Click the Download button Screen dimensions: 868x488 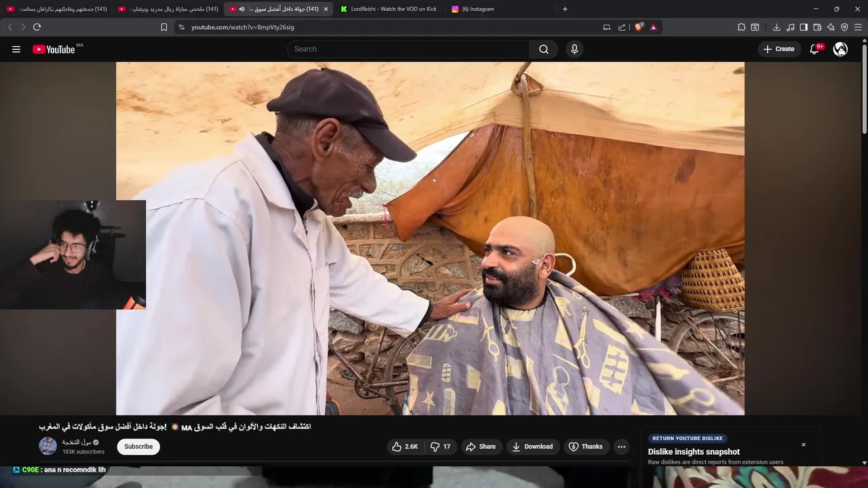click(x=532, y=447)
